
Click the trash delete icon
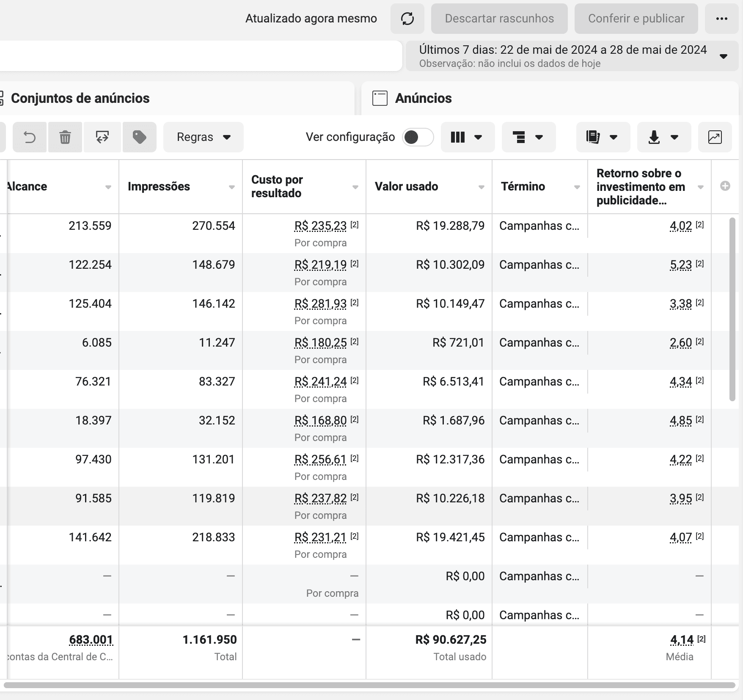click(65, 137)
